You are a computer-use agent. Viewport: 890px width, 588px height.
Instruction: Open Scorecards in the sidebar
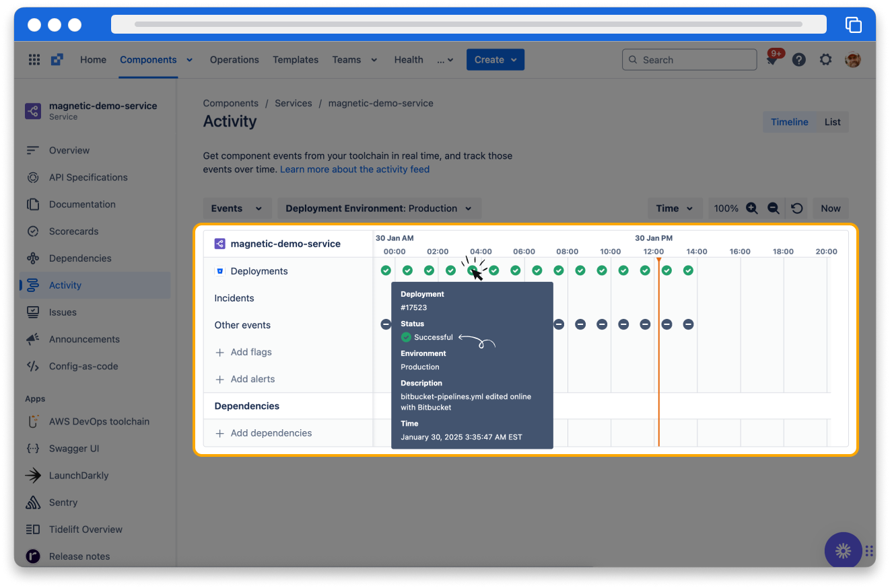[95, 231]
